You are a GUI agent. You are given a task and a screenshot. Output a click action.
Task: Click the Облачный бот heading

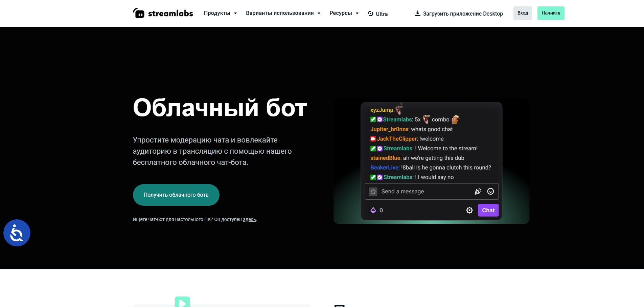click(x=220, y=108)
